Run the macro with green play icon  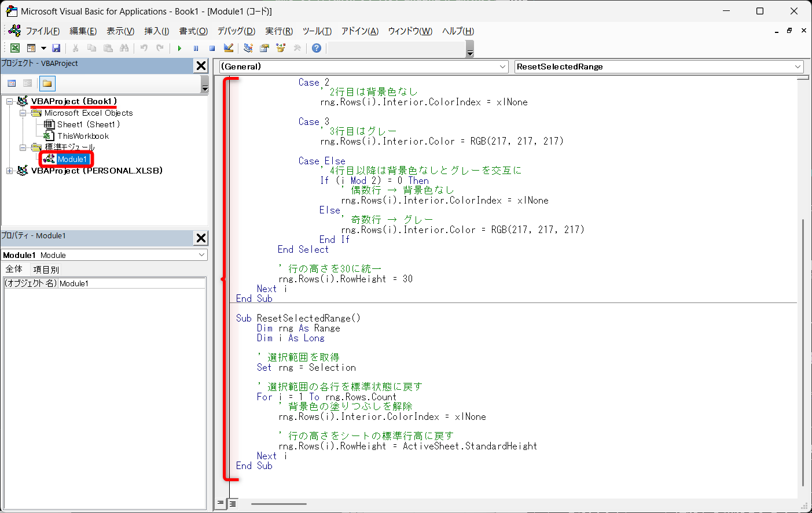tap(179, 48)
